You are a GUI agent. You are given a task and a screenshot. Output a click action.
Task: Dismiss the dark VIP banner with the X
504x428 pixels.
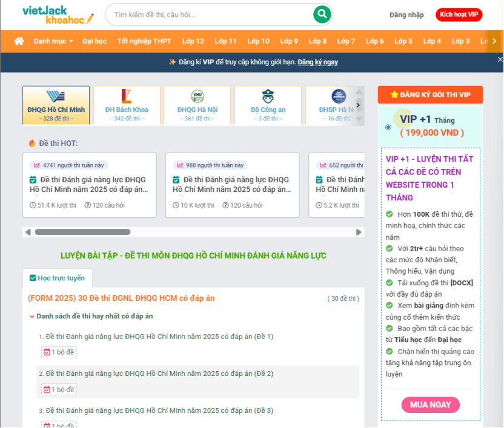pos(499,59)
